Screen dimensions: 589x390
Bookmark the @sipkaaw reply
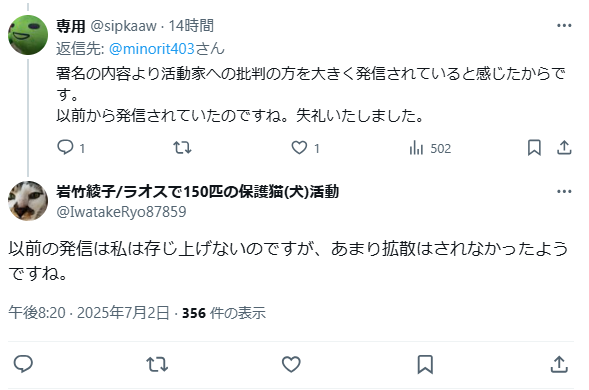coord(534,148)
